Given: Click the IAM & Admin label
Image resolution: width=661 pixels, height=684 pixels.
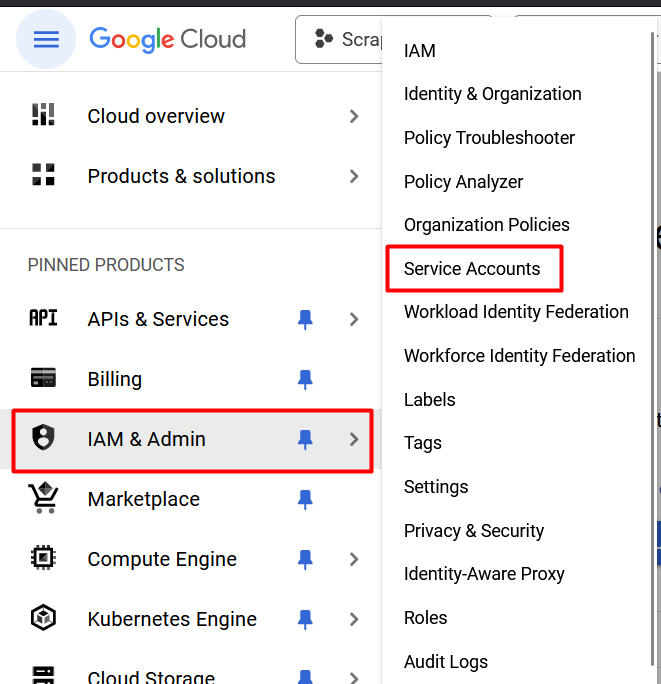Looking at the screenshot, I should pyautogui.click(x=146, y=439).
